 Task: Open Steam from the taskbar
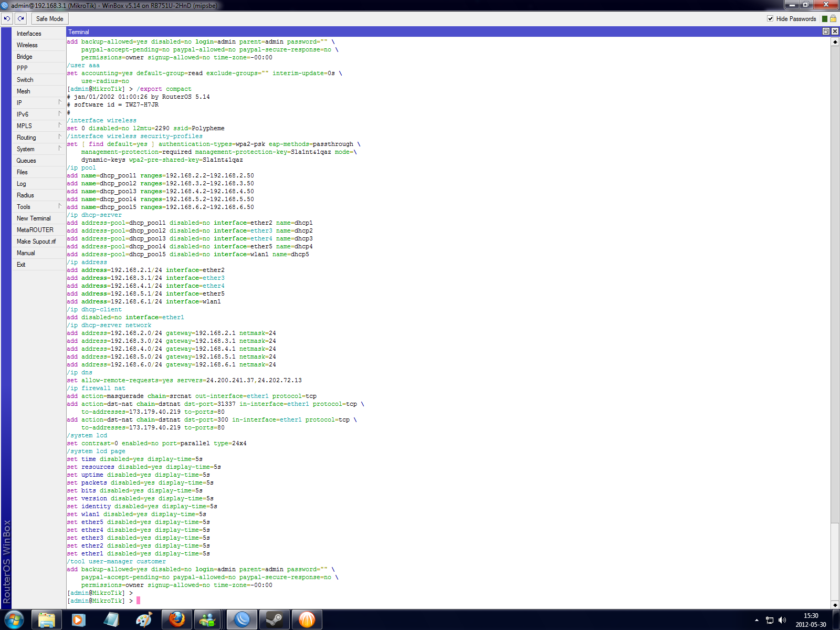[x=275, y=619]
